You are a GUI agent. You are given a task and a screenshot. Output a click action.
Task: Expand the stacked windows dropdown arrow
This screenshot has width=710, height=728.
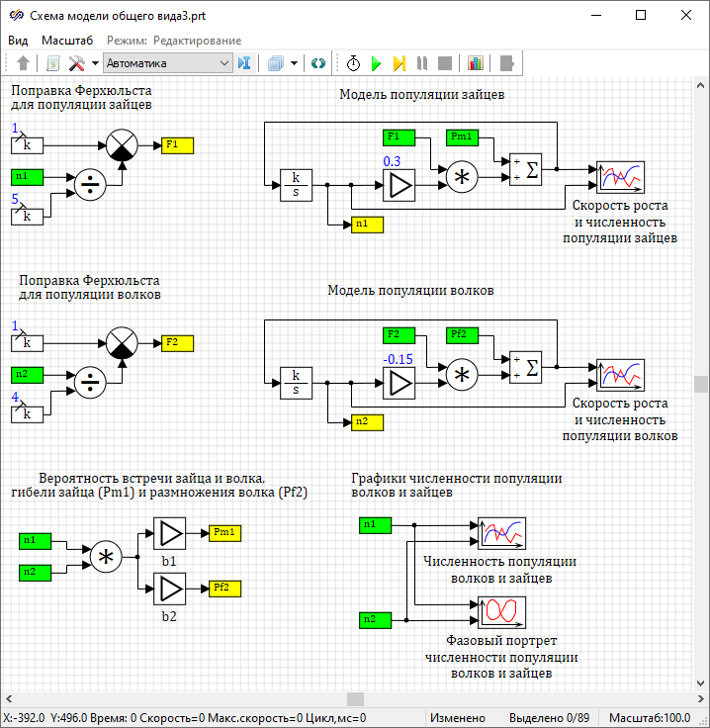[x=294, y=63]
